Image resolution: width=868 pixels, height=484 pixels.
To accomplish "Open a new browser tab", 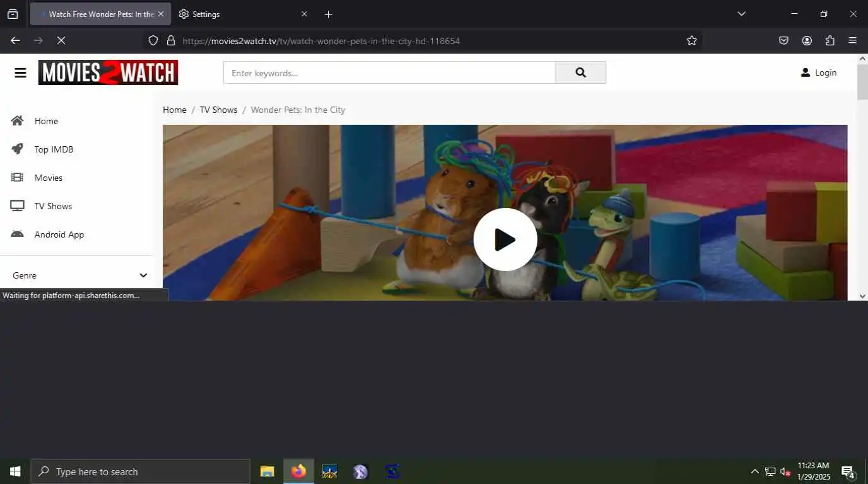I will click(x=328, y=14).
